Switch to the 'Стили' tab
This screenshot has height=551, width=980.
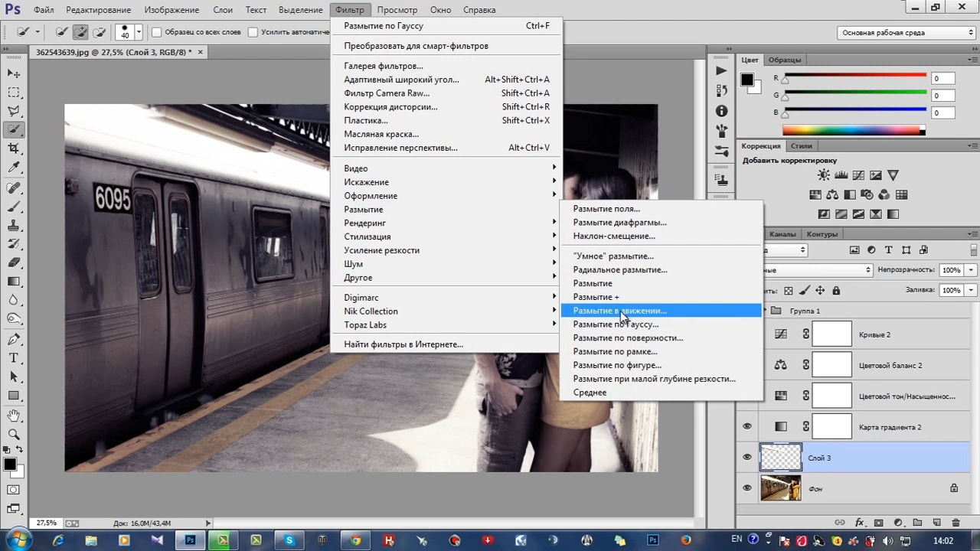pos(802,146)
